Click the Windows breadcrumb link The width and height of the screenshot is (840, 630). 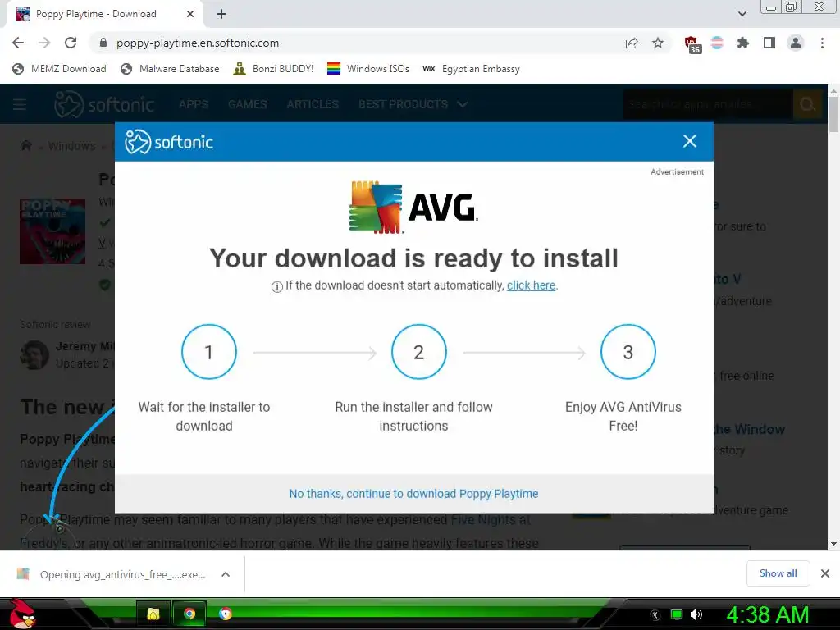(72, 146)
